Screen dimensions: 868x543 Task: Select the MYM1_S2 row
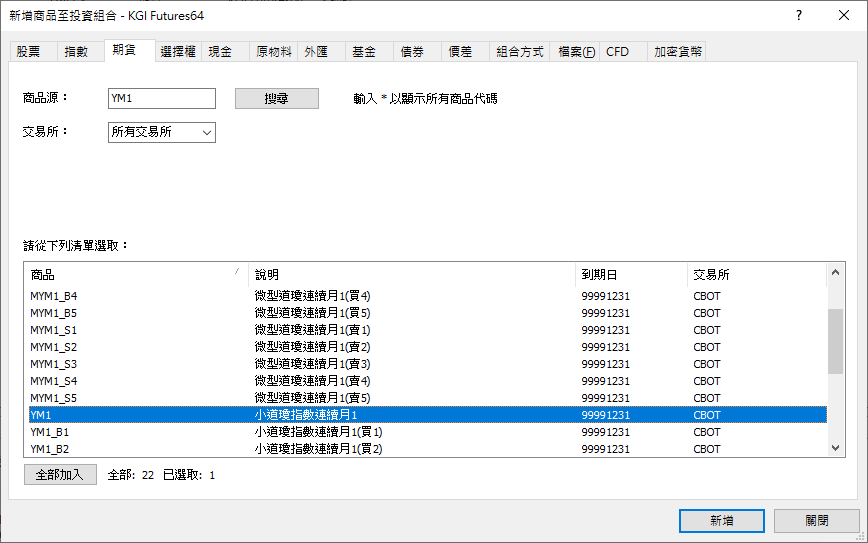point(427,347)
